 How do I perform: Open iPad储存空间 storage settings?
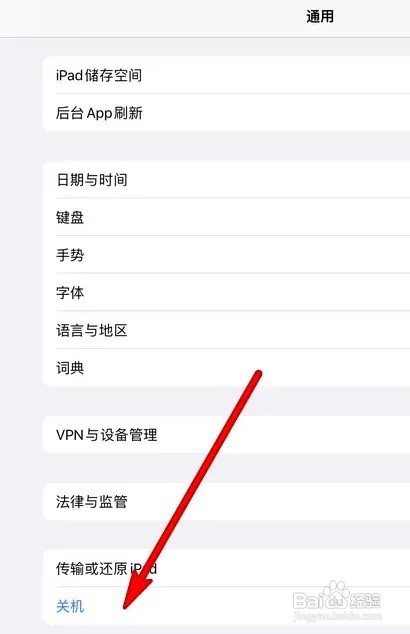pos(226,75)
